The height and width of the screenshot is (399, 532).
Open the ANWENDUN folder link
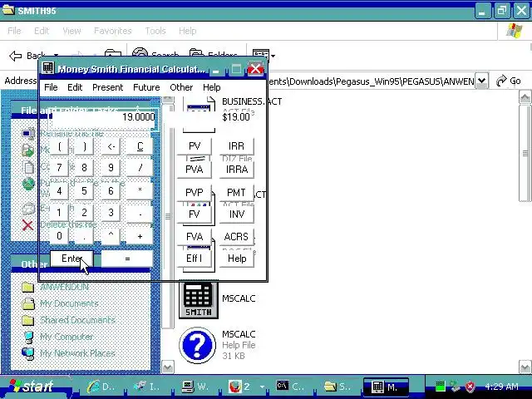point(65,287)
